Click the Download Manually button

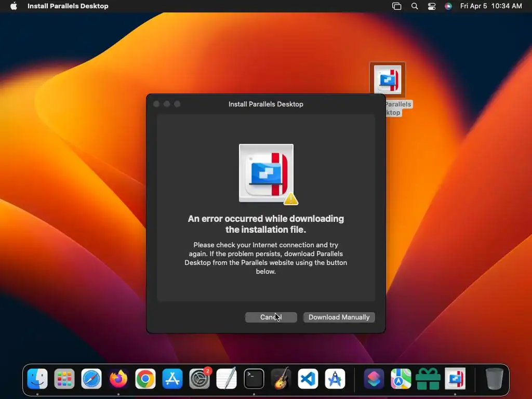(x=339, y=317)
